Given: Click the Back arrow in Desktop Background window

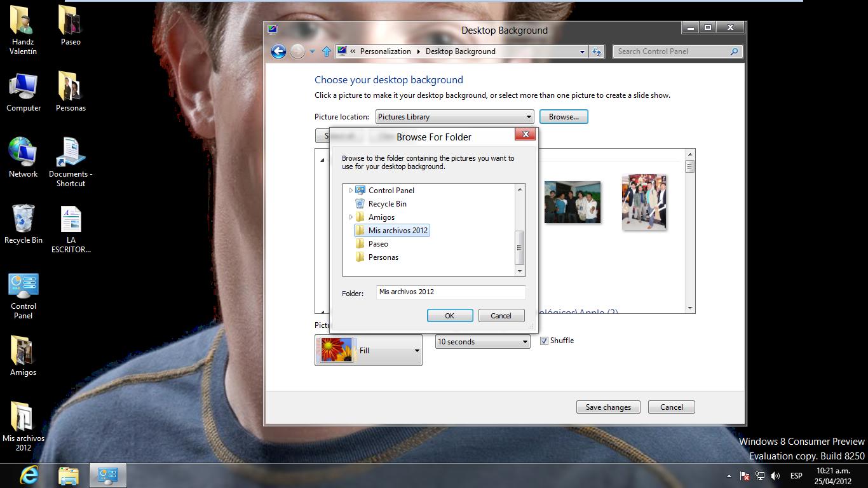Looking at the screenshot, I should 278,51.
